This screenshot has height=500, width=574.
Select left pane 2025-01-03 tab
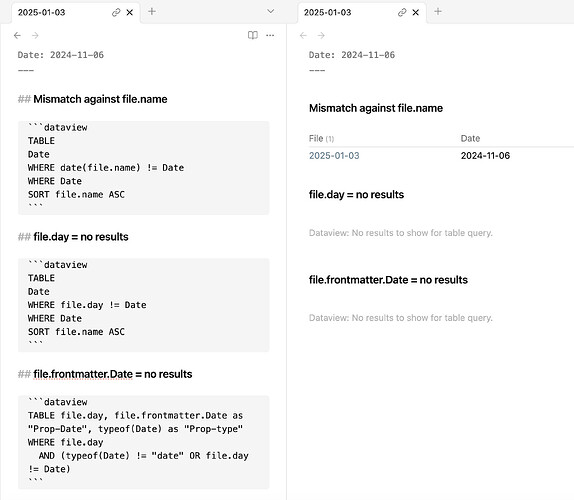coord(75,12)
